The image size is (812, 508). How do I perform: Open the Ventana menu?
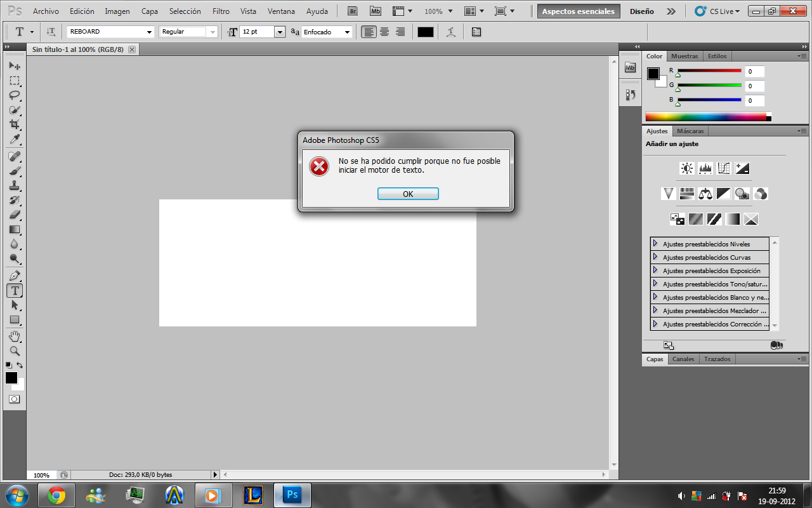pyautogui.click(x=281, y=11)
